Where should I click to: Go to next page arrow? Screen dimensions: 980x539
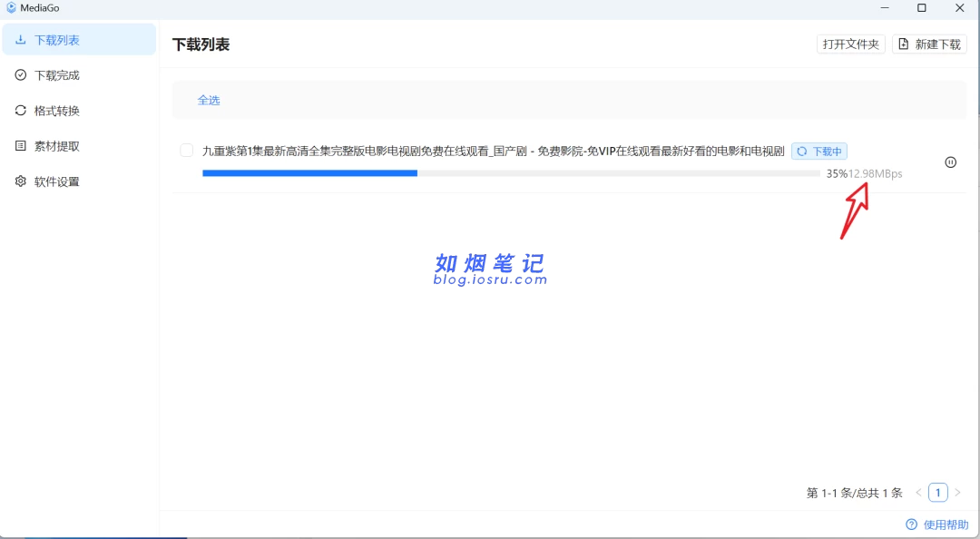coord(957,493)
